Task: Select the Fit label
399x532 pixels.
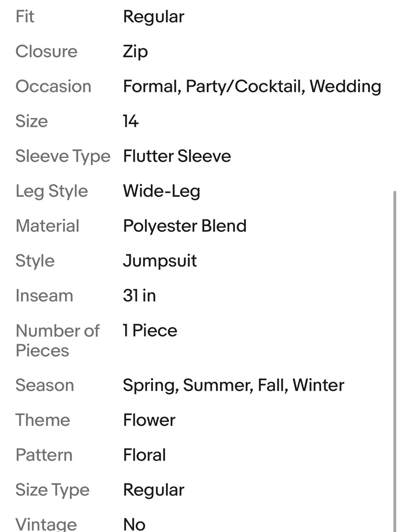Action: tap(25, 17)
